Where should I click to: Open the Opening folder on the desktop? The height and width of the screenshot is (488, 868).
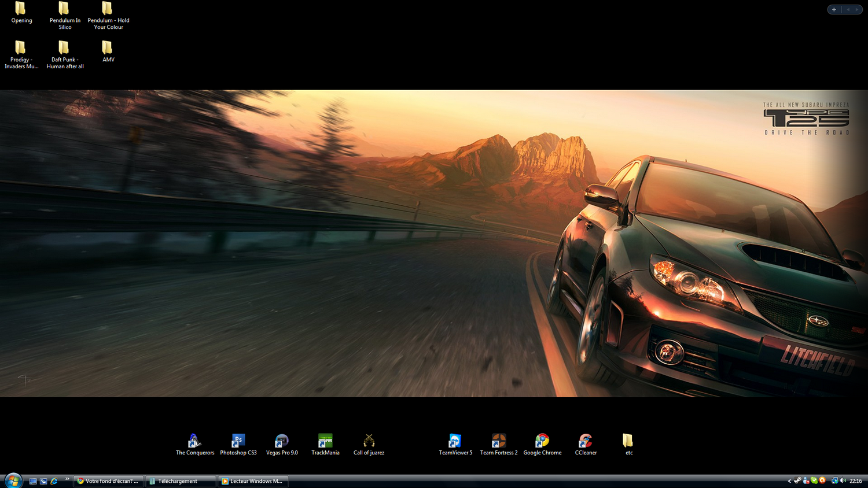tap(21, 13)
